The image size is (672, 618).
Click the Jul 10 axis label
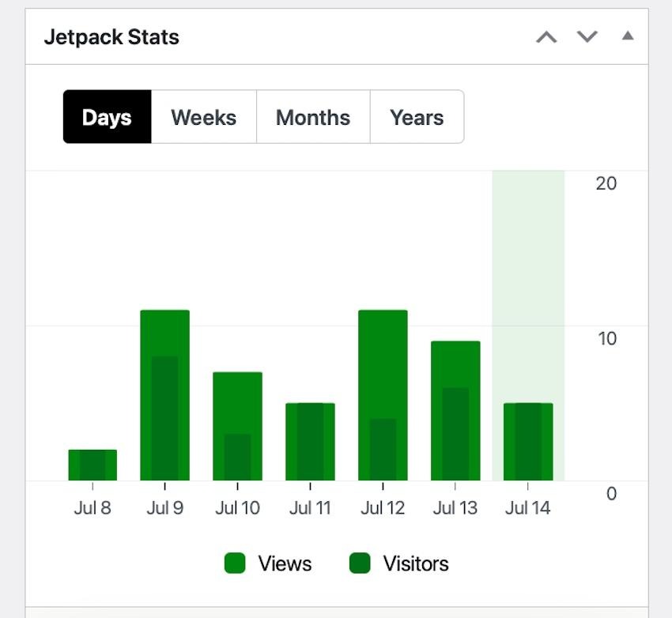237,508
